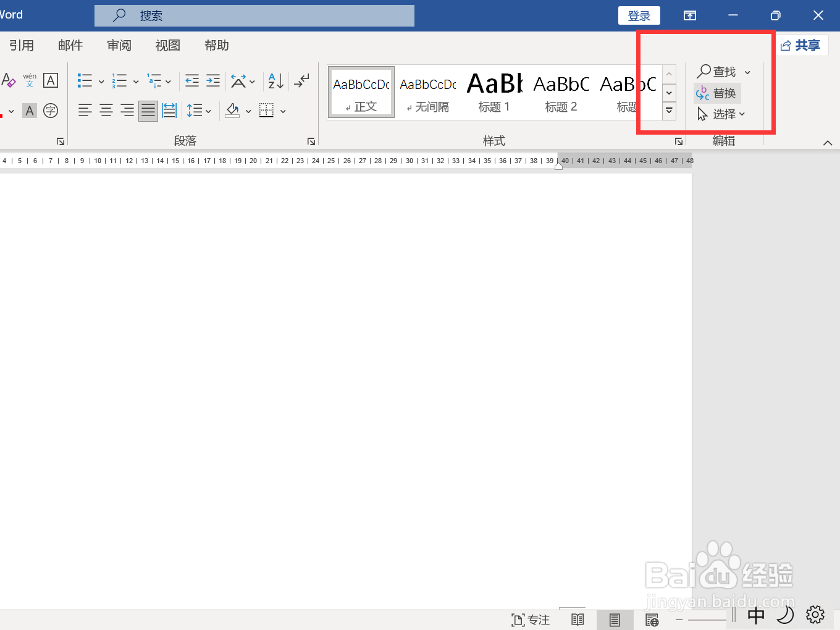Image resolution: width=840 pixels, height=630 pixels.
Task: Apply a numbered list
Action: 119,80
